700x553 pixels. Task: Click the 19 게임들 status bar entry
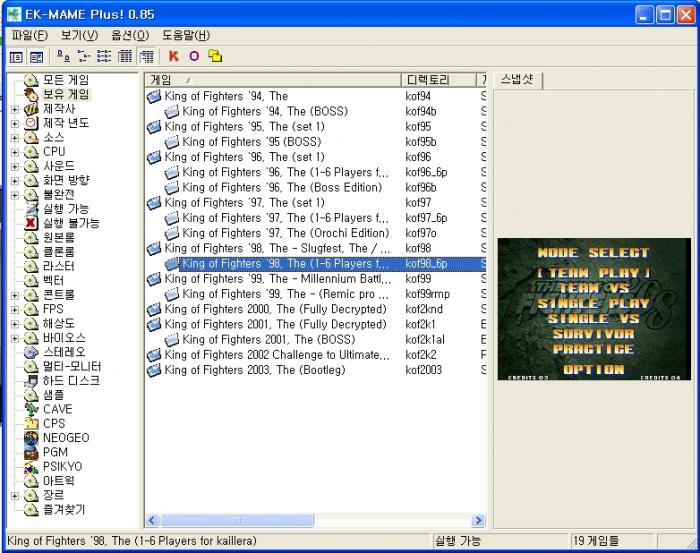pyautogui.click(x=596, y=541)
